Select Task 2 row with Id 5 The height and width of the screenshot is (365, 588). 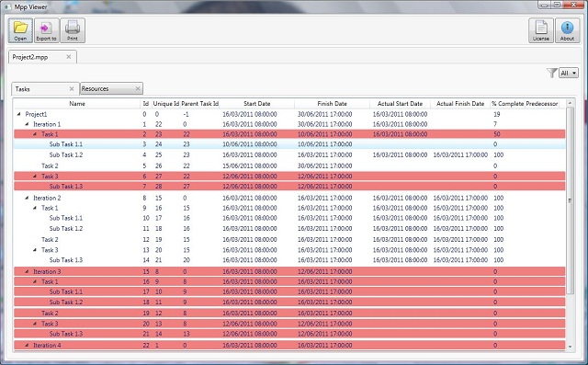(289, 165)
